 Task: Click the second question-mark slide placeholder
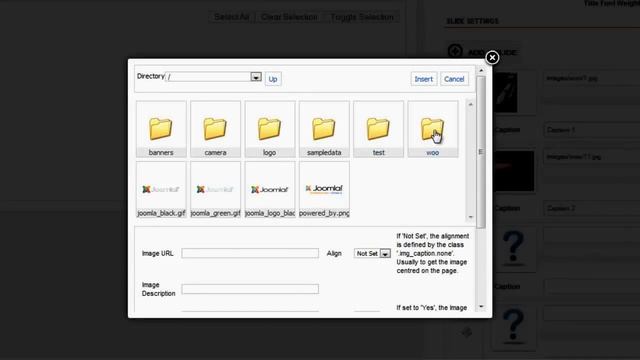click(x=513, y=327)
